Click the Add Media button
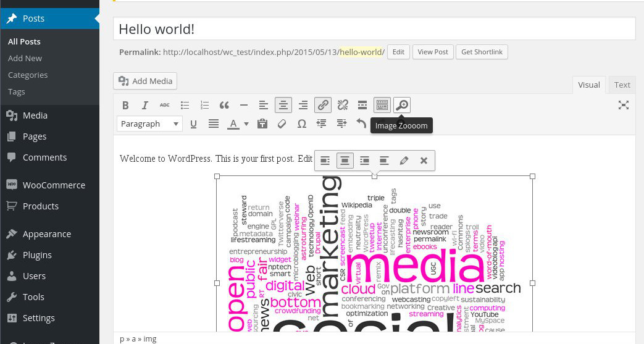This screenshot has height=344, width=644. [145, 81]
